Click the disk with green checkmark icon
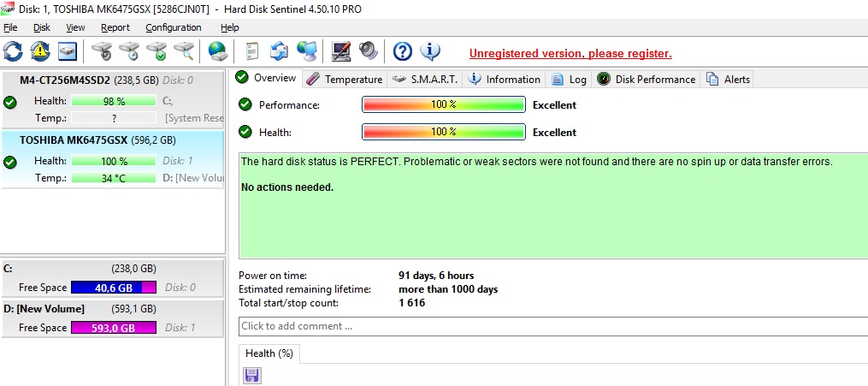868x386 pixels. point(156,51)
